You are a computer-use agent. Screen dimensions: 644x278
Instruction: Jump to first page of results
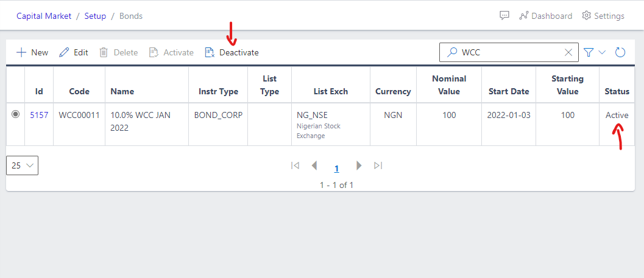(295, 165)
